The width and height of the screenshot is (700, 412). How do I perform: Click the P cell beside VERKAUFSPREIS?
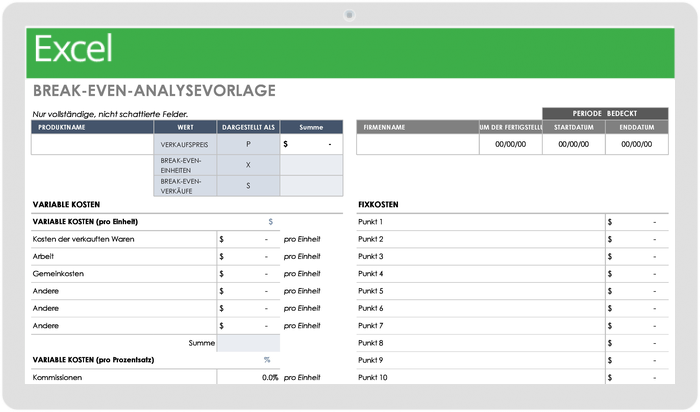coord(248,145)
